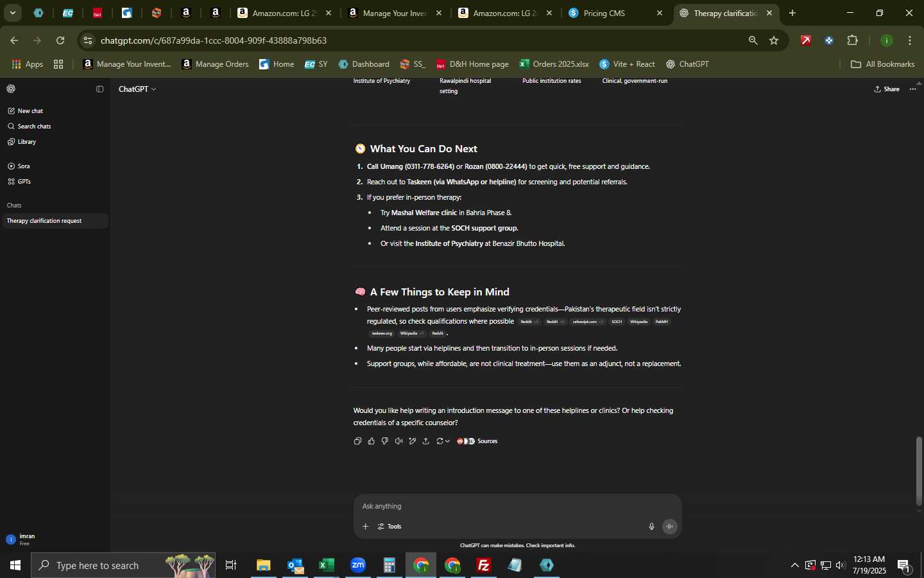Open Excel from the taskbar
Viewport: 924px width, 578px height.
[x=327, y=565]
